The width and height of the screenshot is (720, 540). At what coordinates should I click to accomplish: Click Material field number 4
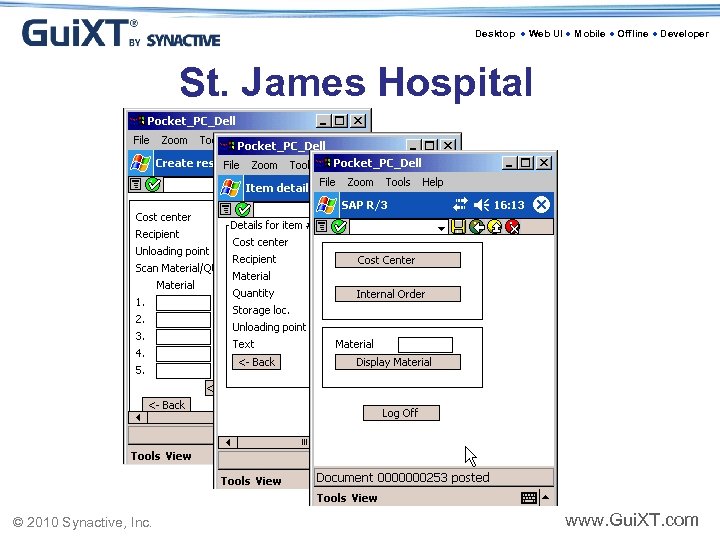183,354
